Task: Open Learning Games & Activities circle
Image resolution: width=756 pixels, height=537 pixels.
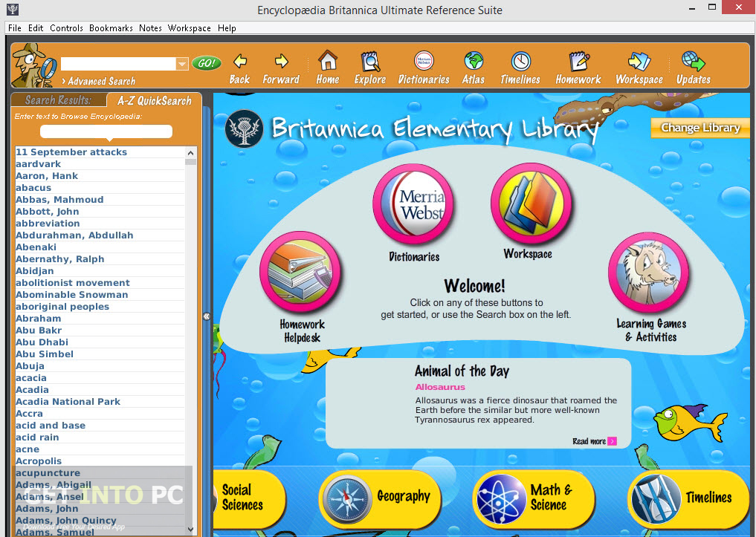Action: pyautogui.click(x=649, y=273)
